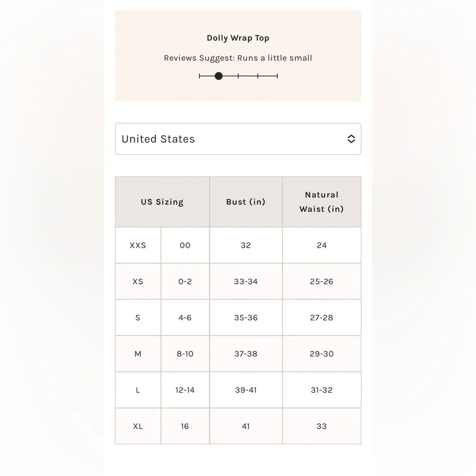The image size is (476, 476).
Task: Click the 35-36 bust measurement cell
Action: tap(246, 317)
